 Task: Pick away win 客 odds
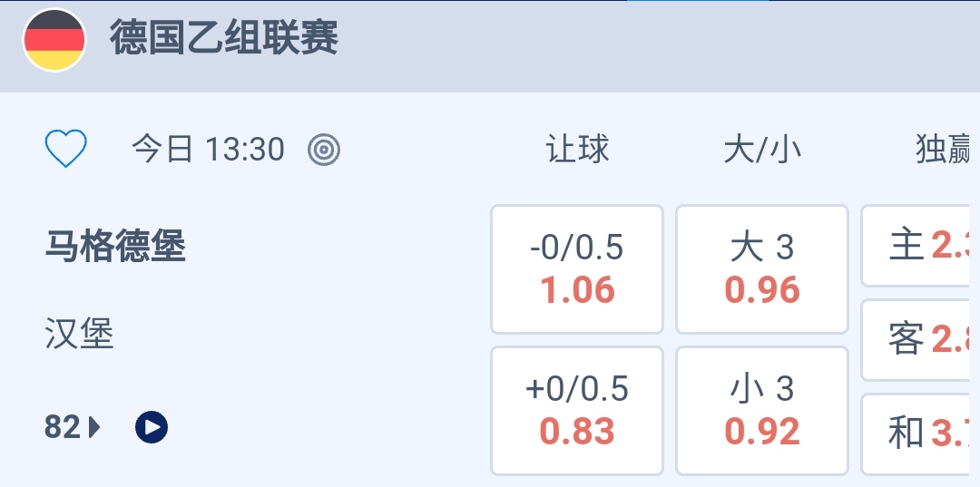pos(918,339)
